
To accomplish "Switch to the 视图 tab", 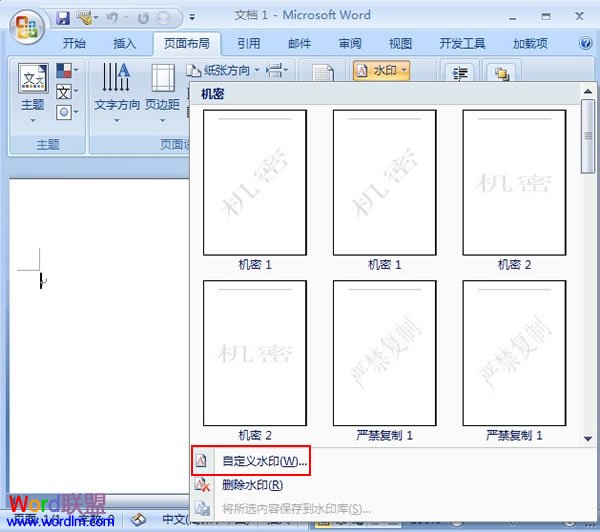I will [x=400, y=44].
